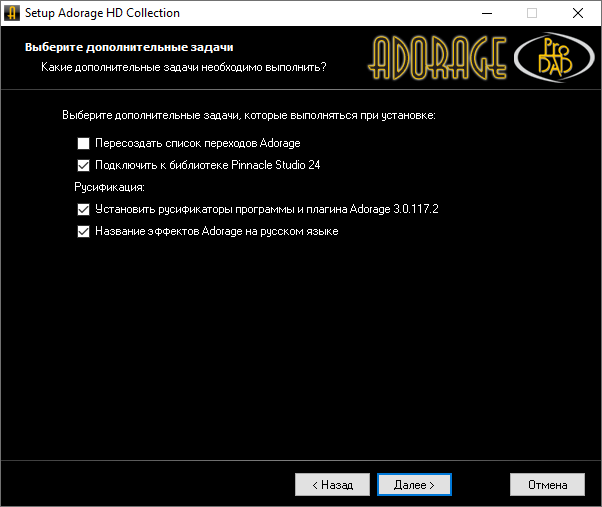Toggle installing Adorage 3.0.117.2 russifiers checkbox

[x=83, y=210]
